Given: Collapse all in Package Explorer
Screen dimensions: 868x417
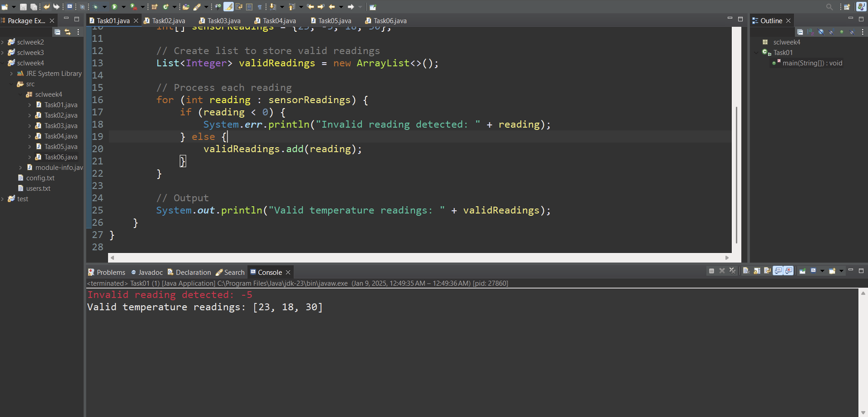Looking at the screenshot, I should coord(57,32).
